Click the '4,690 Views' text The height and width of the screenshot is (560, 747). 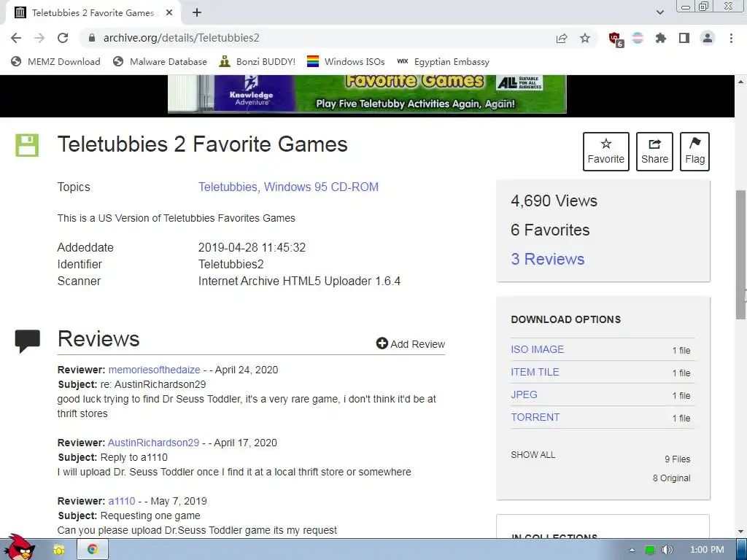click(554, 201)
